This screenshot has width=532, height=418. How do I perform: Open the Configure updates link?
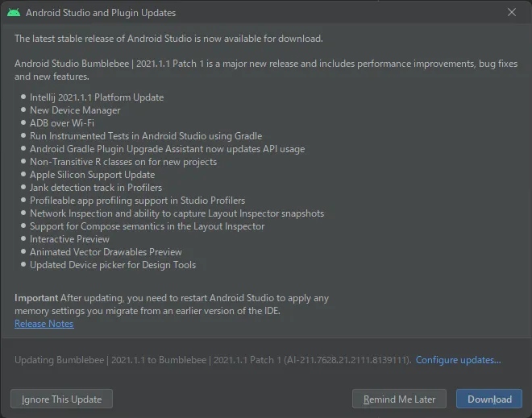pyautogui.click(x=458, y=360)
